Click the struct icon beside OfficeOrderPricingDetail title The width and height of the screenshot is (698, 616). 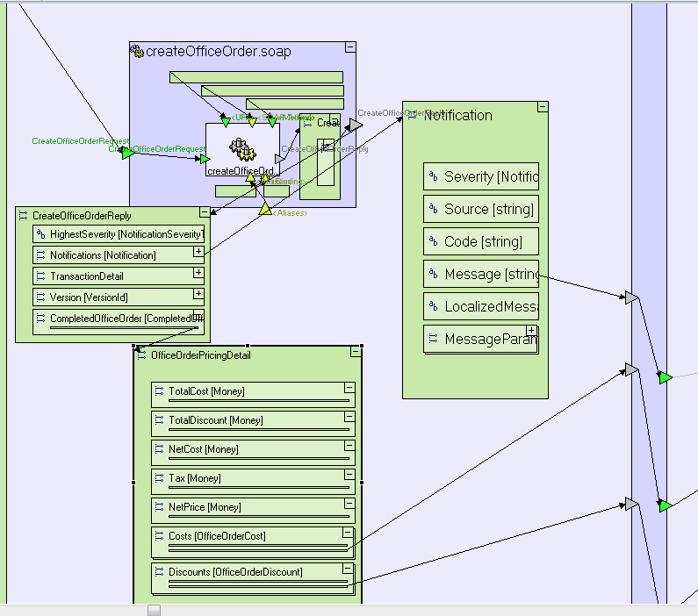tap(141, 355)
